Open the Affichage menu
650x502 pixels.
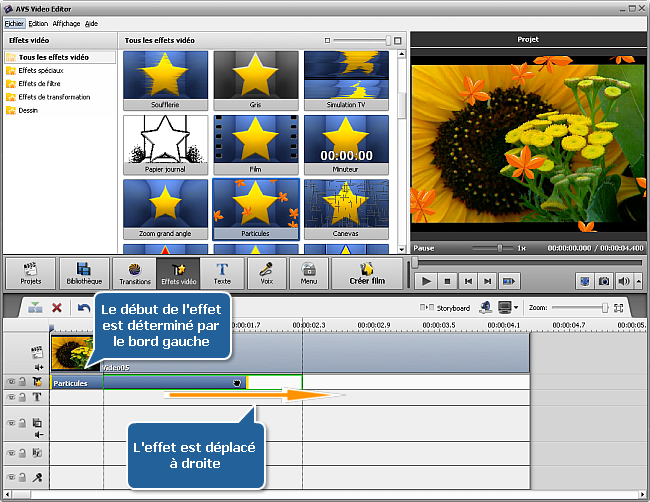tap(66, 22)
